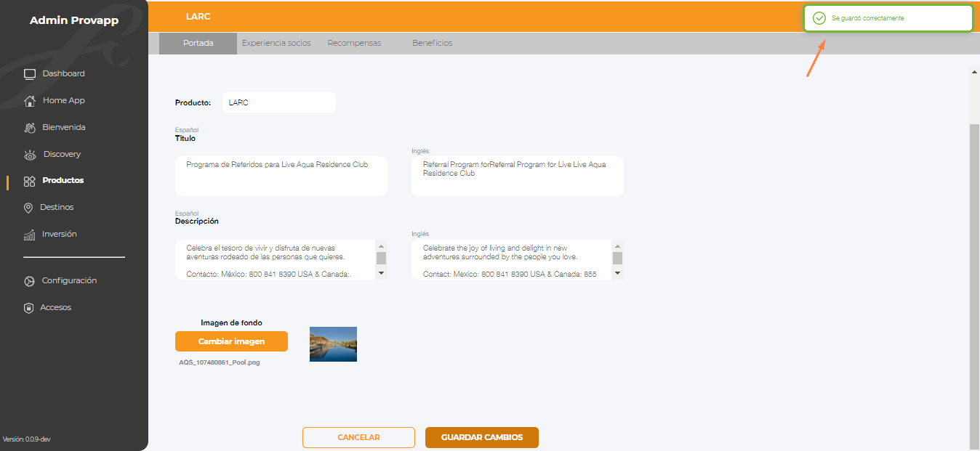980x451 pixels.
Task: Click the Versión: 0.0.9-dev label
Action: point(27,439)
